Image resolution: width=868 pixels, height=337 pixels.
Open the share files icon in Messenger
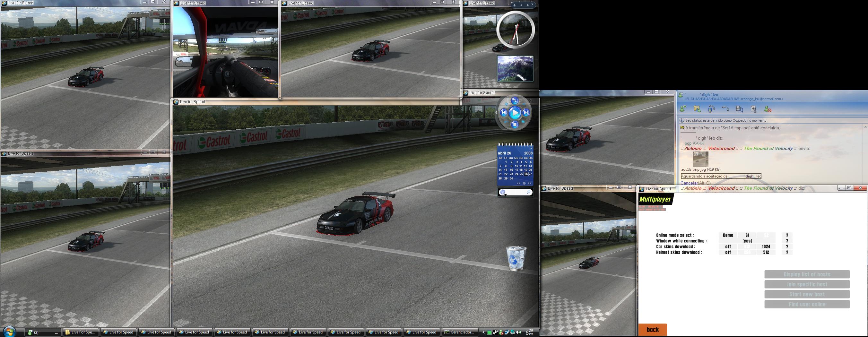(697, 109)
